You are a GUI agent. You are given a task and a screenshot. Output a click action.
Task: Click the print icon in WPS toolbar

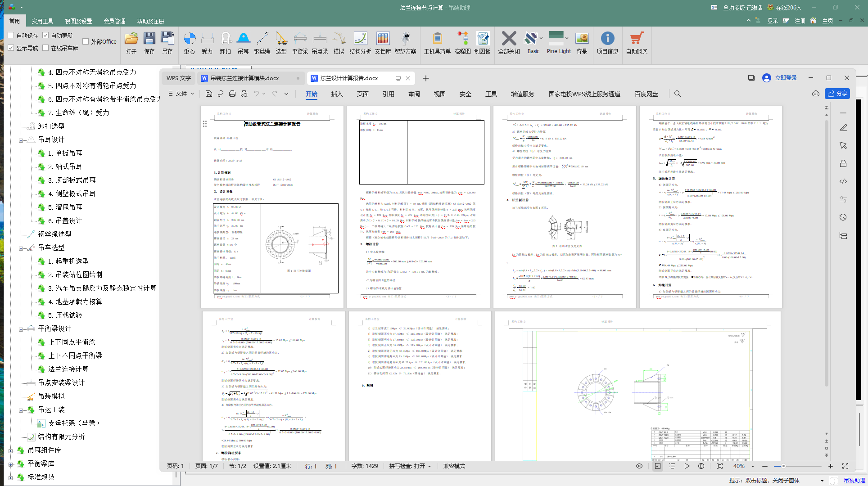(x=232, y=94)
